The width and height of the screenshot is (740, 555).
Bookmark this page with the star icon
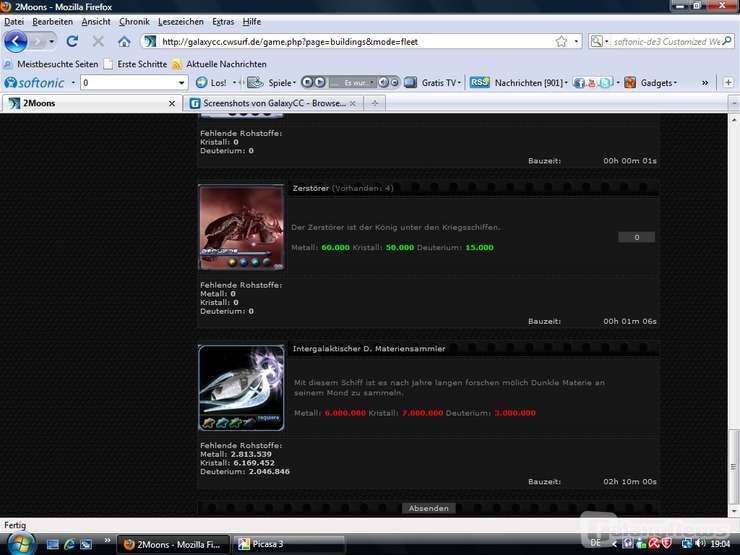(x=561, y=42)
